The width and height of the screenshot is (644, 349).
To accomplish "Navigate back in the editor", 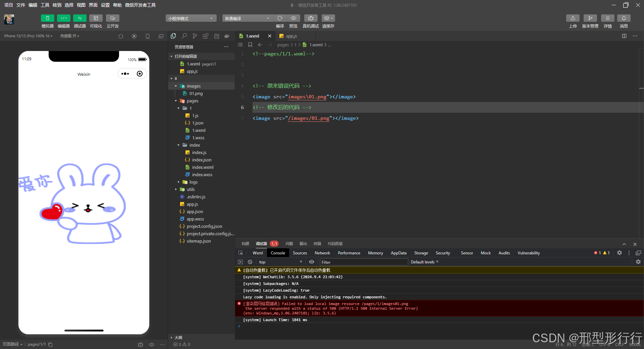I will tap(260, 45).
